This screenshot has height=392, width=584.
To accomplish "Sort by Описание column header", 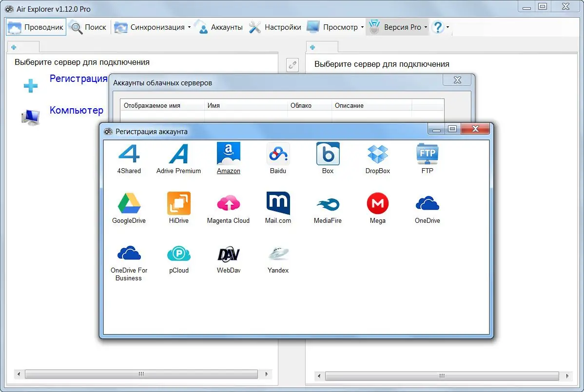I will click(x=372, y=105).
